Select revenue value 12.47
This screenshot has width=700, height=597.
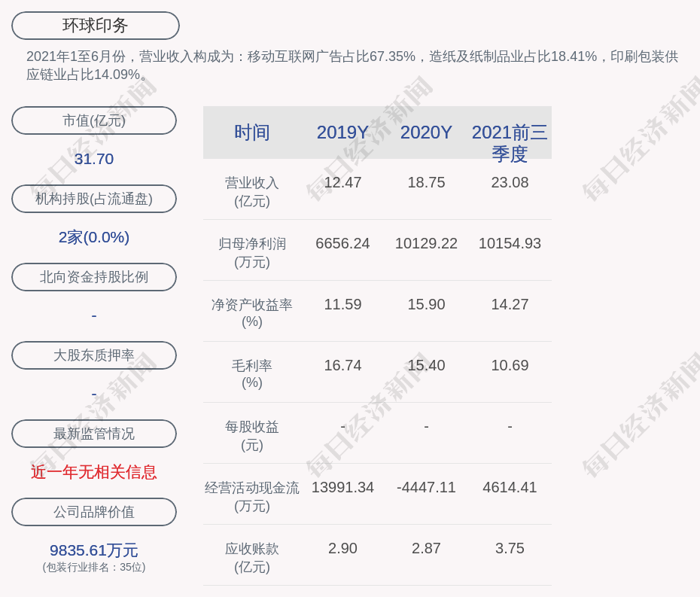click(x=342, y=182)
